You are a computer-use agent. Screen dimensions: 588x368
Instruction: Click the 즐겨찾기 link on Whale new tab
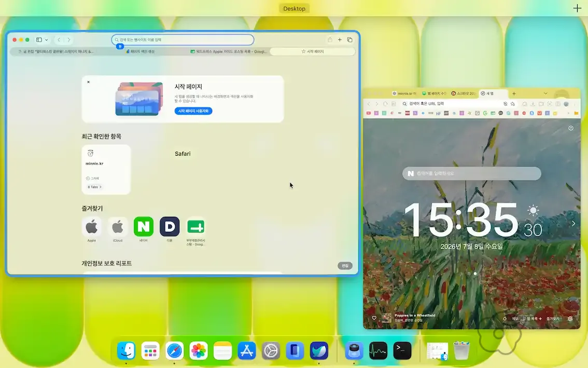tap(552, 319)
